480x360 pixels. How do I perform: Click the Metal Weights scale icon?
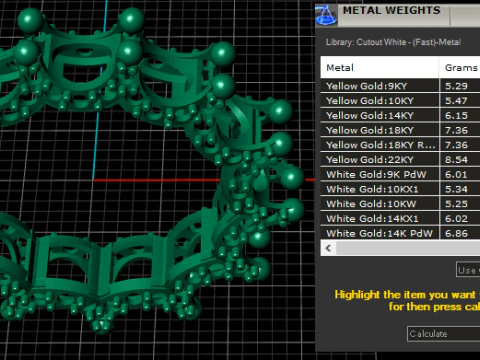point(326,15)
